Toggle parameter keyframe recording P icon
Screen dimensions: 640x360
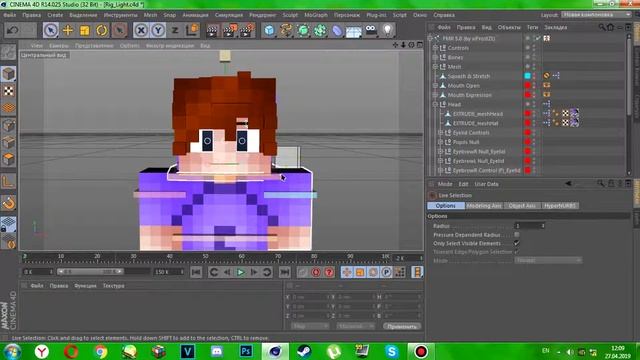pyautogui.click(x=386, y=272)
